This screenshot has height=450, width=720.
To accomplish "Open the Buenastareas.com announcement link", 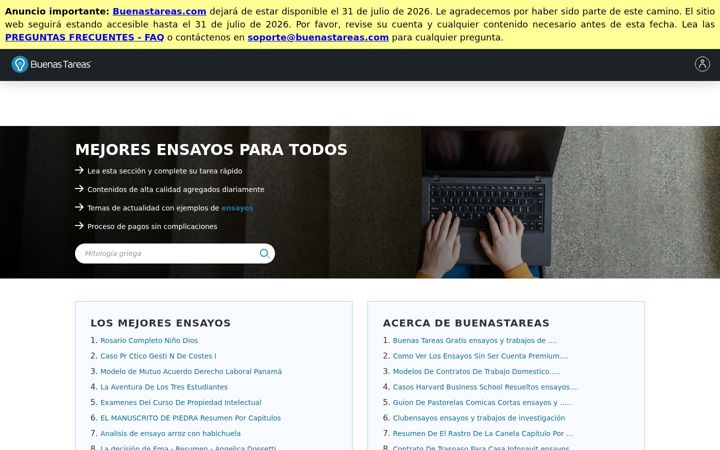I will click(159, 11).
